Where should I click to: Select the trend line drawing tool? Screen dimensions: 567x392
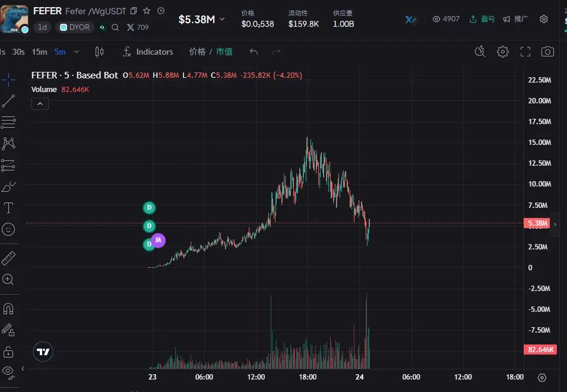coord(8,101)
